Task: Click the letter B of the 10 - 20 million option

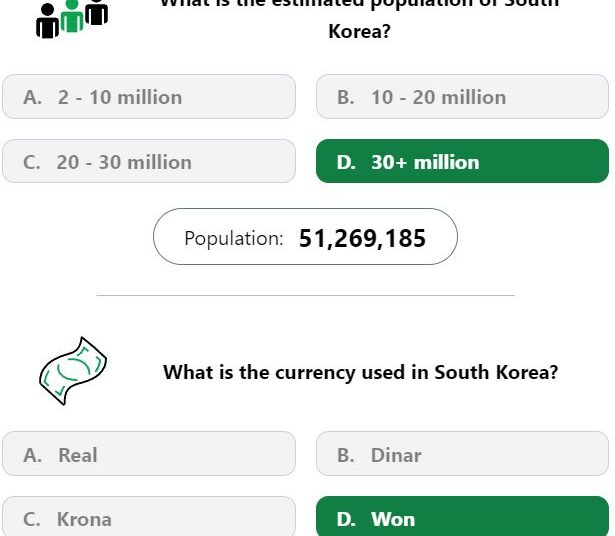Action: tap(346, 97)
